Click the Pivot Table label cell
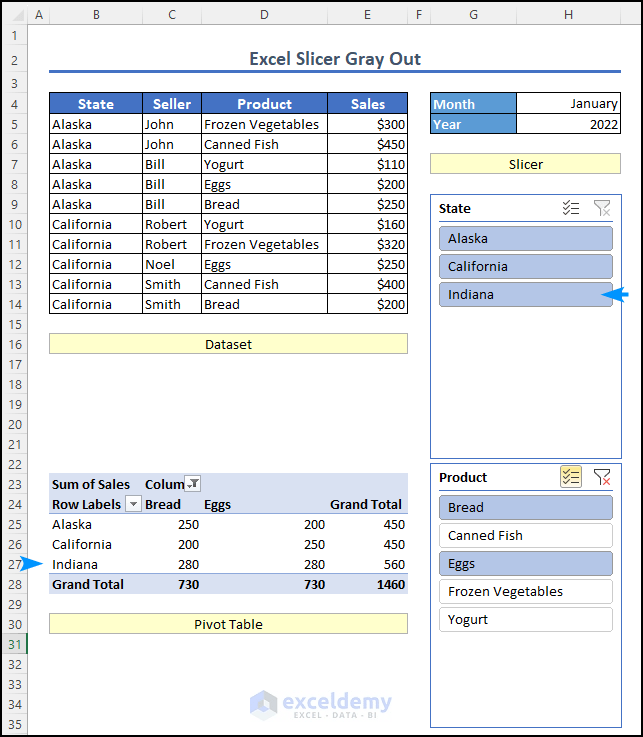 click(x=228, y=624)
